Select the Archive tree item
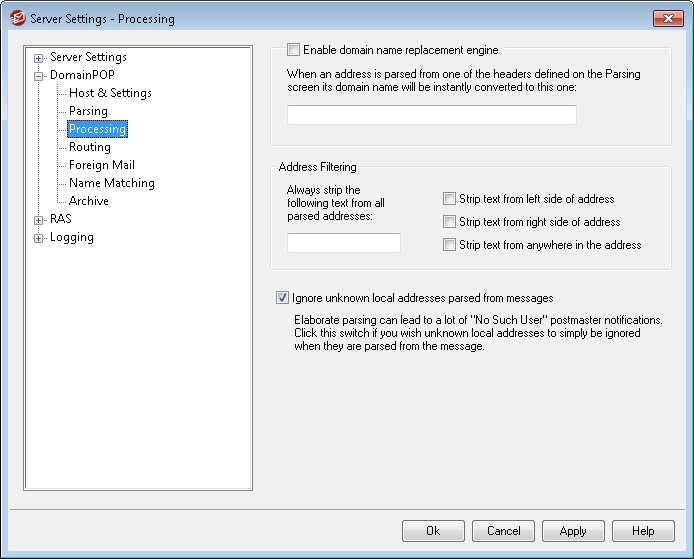Screen dimensions: 694x559 [89, 201]
